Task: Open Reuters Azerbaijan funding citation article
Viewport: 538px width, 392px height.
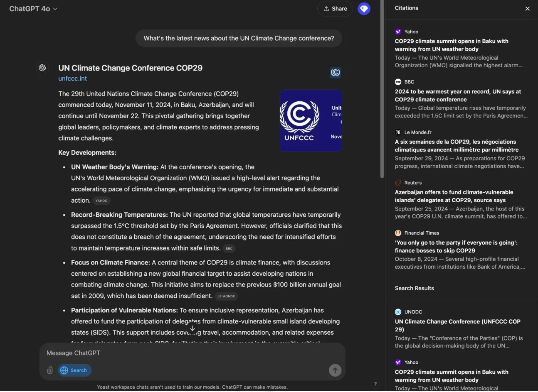Action: pos(454,196)
